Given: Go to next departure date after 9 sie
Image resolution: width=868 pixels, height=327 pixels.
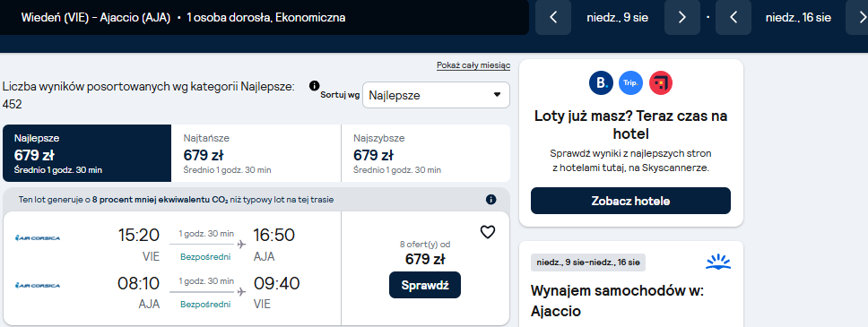Looking at the screenshot, I should point(682,17).
